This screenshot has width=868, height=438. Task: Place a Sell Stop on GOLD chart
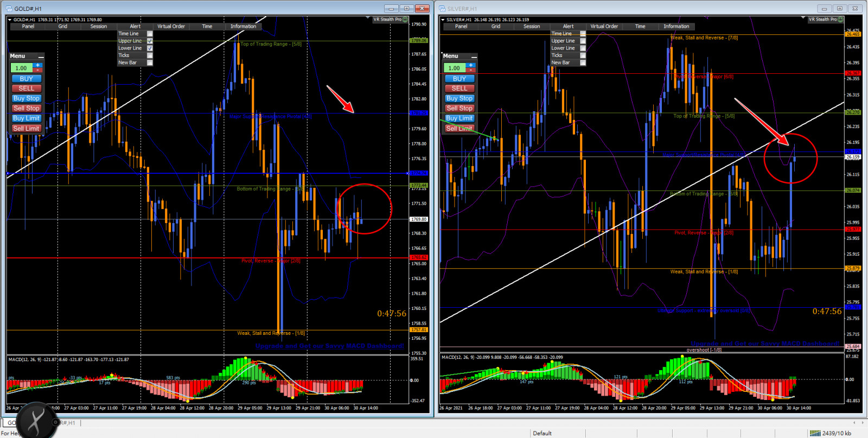pos(27,109)
